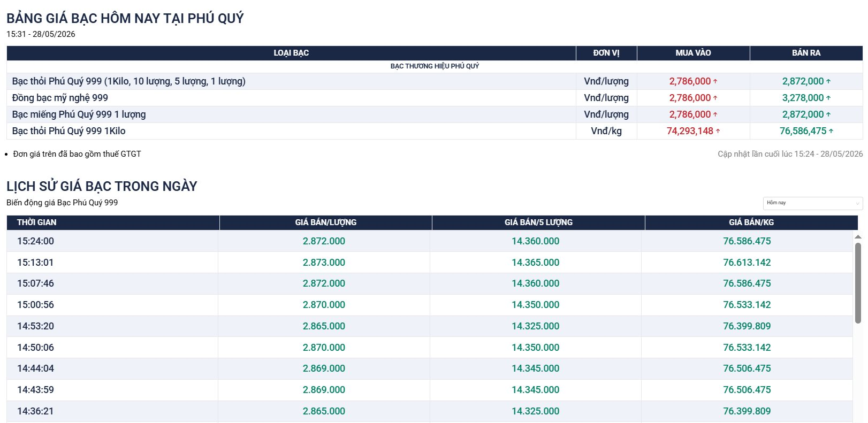The image size is (868, 423).
Task: Open the "Hôm nay" period dropdown
Action: (x=812, y=203)
